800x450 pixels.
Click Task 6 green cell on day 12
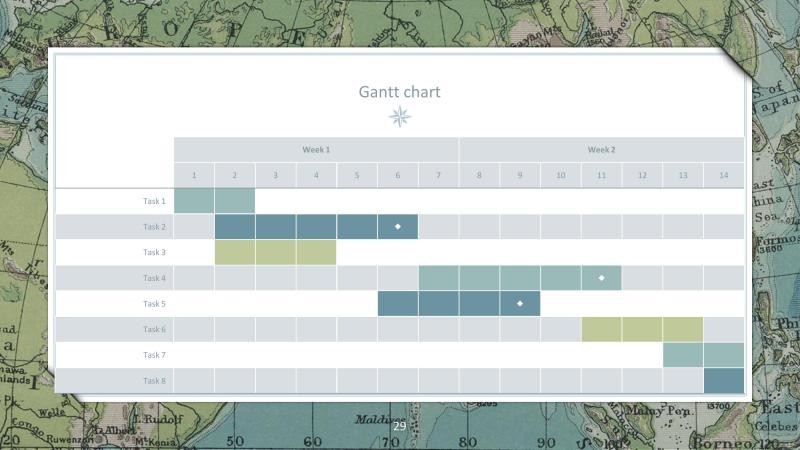[x=642, y=329]
